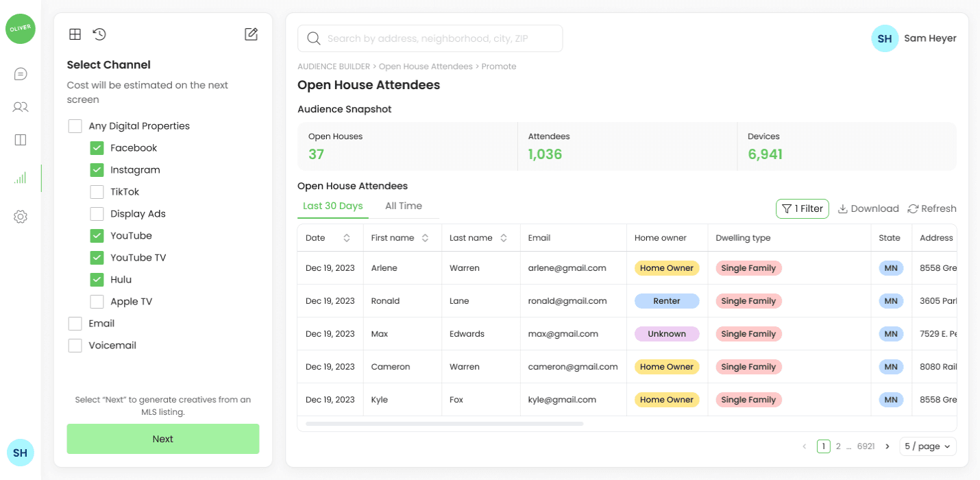Open the history icon near Select Channel
The image size is (980, 480).
click(99, 34)
